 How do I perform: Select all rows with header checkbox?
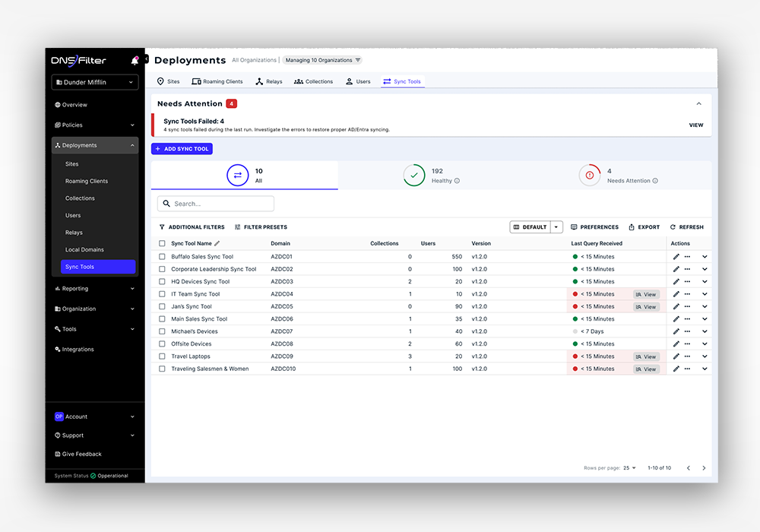coord(162,243)
